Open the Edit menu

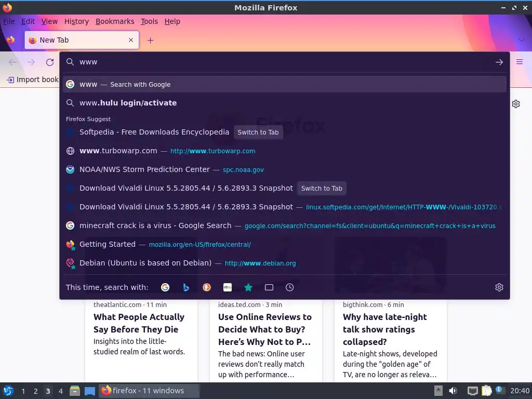click(28, 21)
